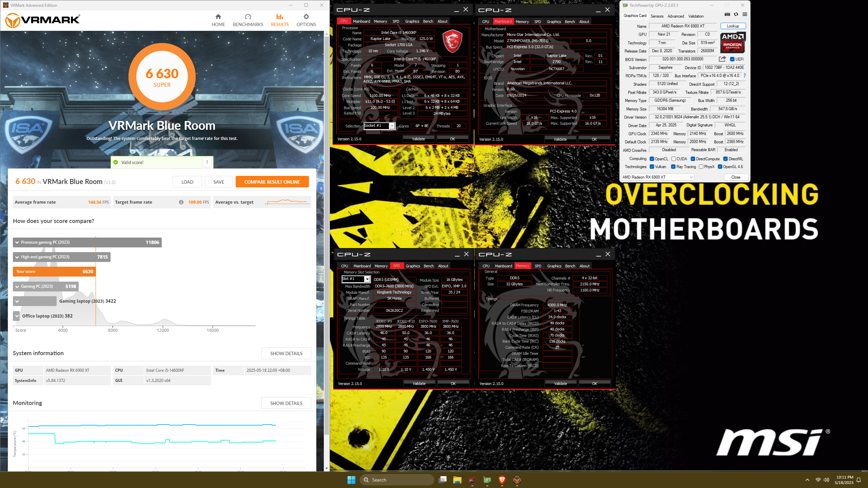Click VRMark scrollbar down arrow

tap(327, 468)
